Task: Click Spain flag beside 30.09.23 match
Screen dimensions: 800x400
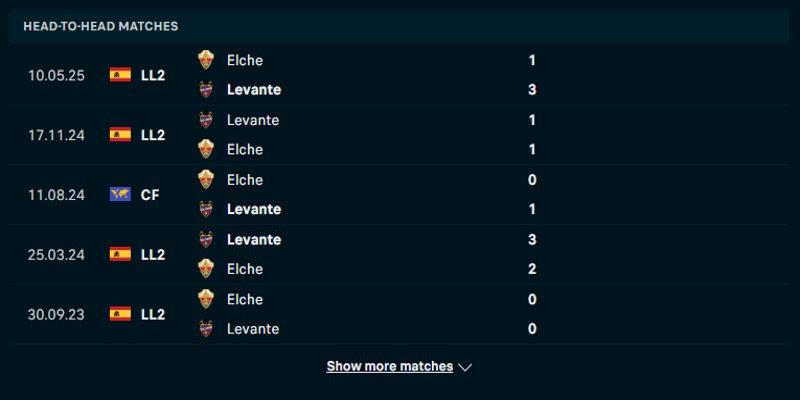Action: (120, 314)
